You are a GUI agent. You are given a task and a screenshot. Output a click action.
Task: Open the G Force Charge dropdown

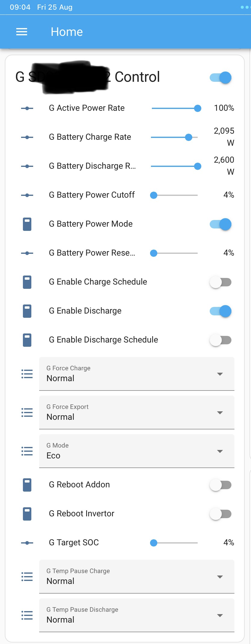[137, 374]
